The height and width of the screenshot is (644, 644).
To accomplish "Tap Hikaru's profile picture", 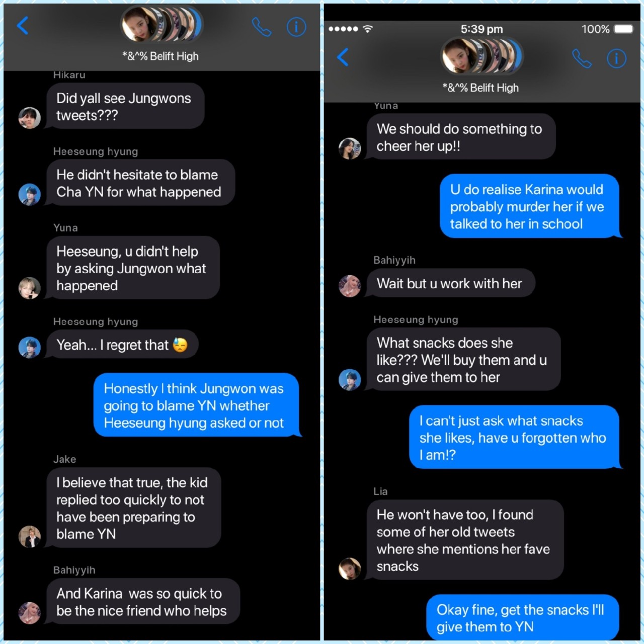I will tap(29, 118).
